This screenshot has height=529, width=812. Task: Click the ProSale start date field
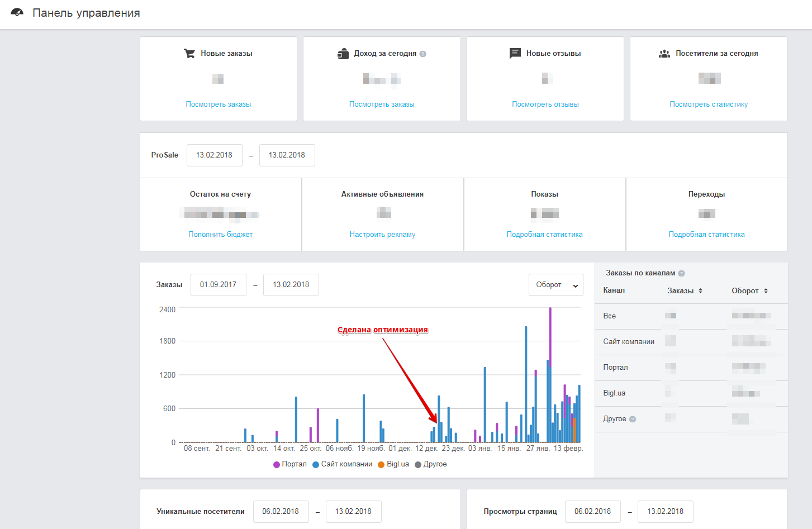coord(214,155)
